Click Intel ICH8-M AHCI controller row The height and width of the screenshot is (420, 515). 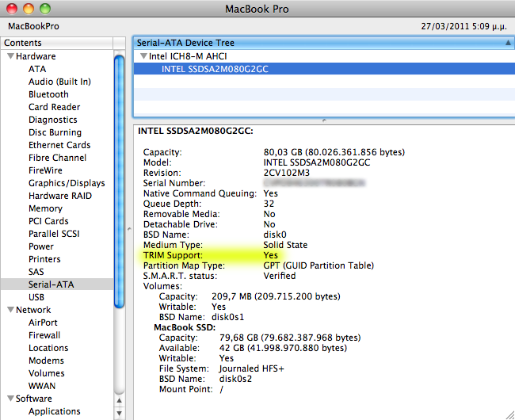[324, 56]
